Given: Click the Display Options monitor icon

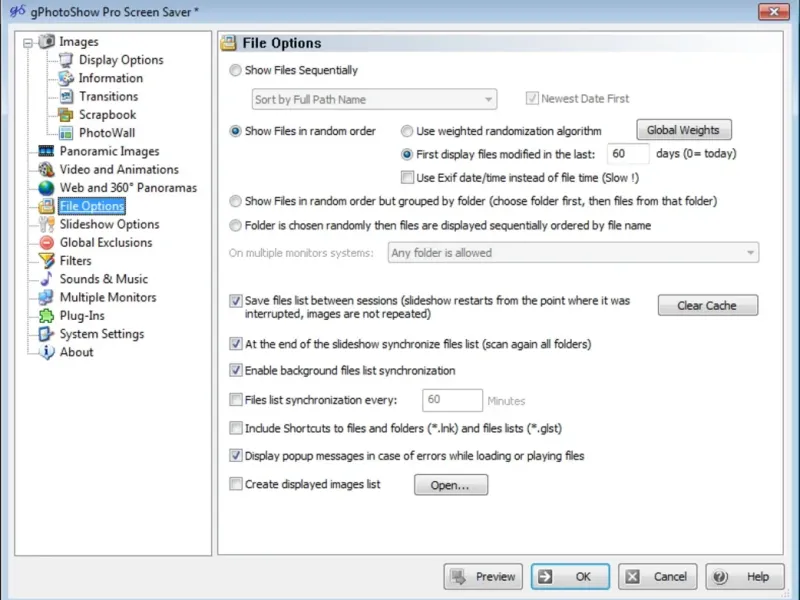Looking at the screenshot, I should click(66, 60).
